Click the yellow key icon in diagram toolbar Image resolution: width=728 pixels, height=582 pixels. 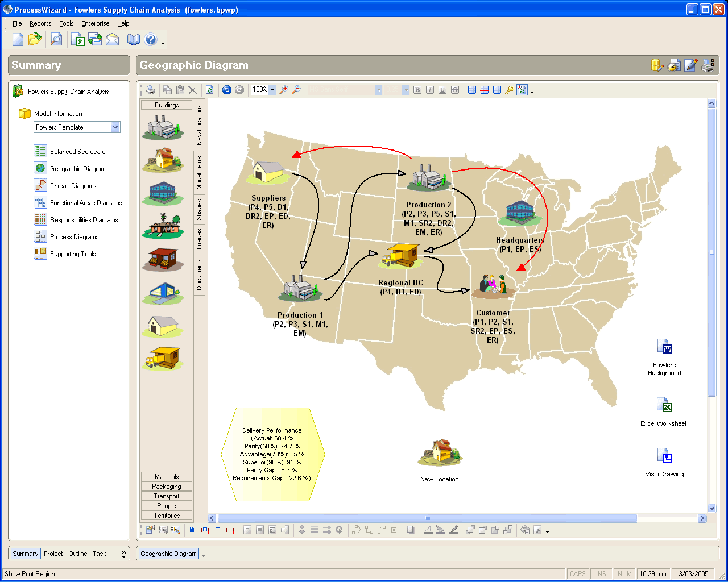pos(510,90)
